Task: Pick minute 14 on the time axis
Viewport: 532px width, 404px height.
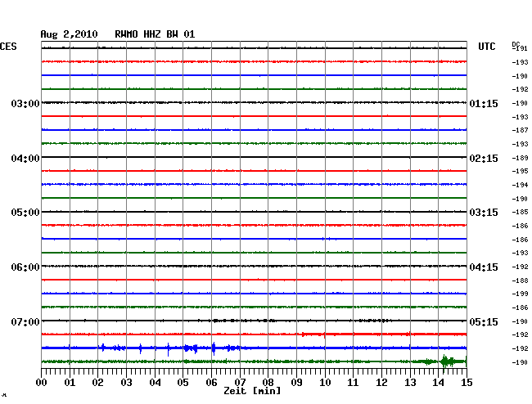Action: pos(438,382)
